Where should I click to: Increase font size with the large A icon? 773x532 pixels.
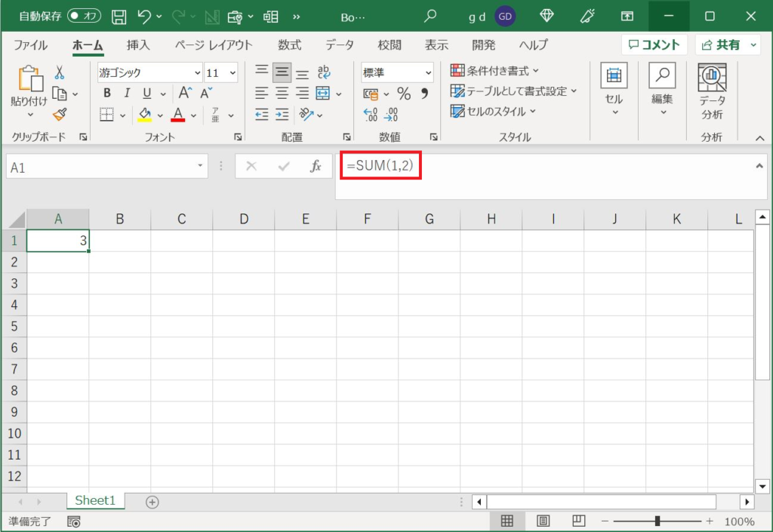coord(185,94)
